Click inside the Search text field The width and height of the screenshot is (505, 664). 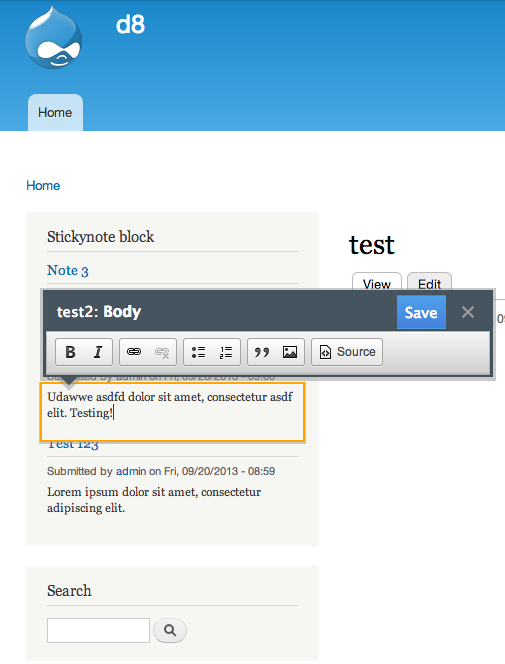(x=98, y=630)
